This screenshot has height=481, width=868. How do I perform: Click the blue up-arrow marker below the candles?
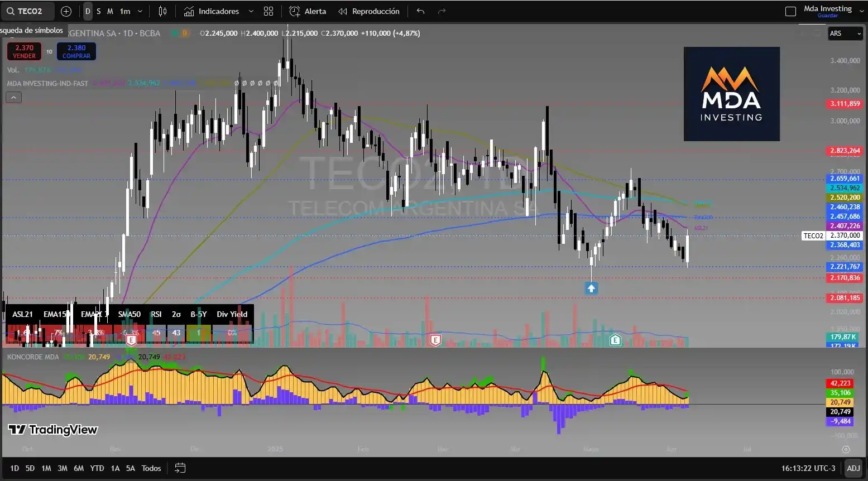591,288
